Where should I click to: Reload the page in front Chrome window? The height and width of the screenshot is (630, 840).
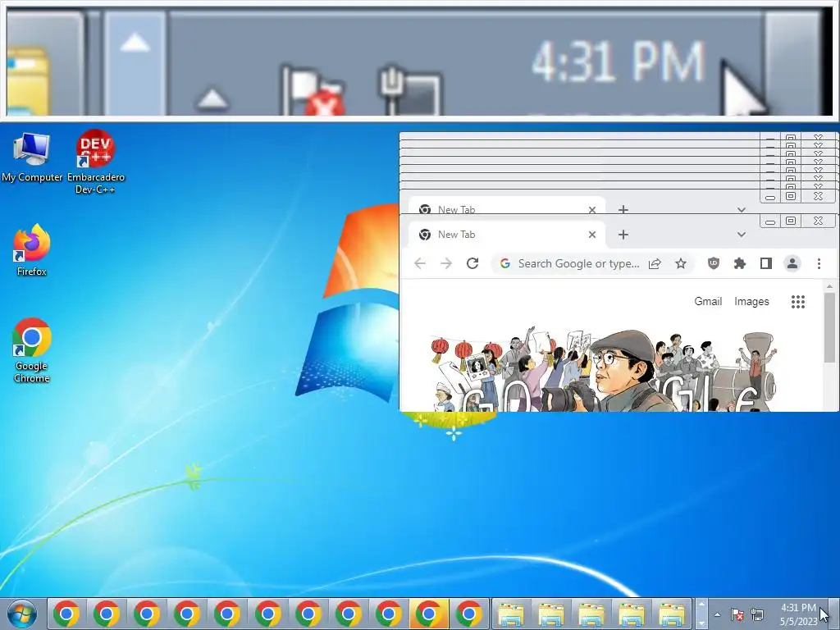[472, 263]
